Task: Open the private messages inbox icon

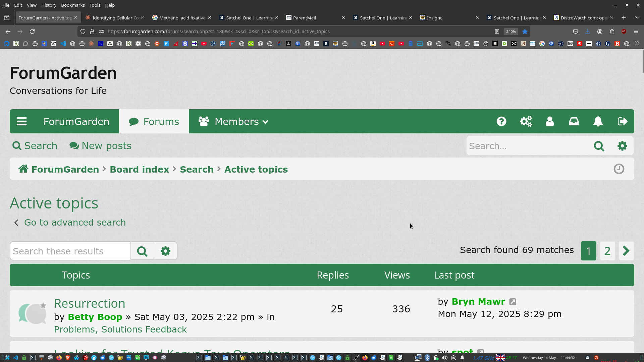Action: pyautogui.click(x=574, y=121)
